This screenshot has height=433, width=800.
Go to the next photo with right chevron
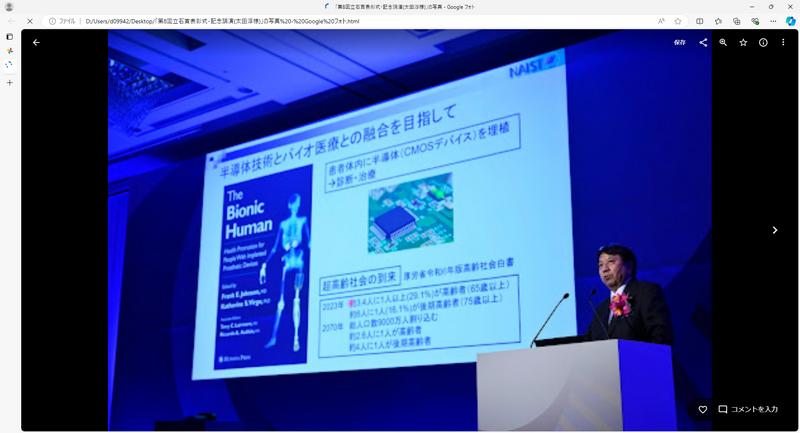click(x=774, y=230)
